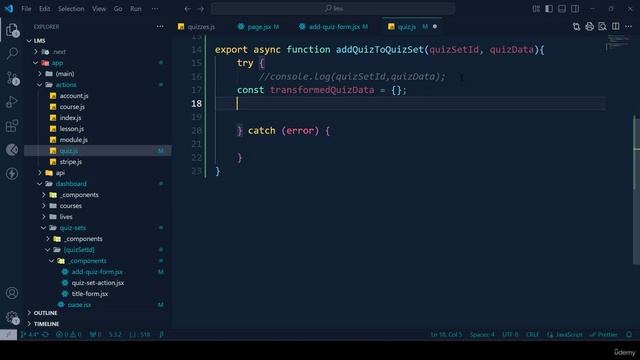Click the unsaved dot on quiz.js tab

click(435, 27)
